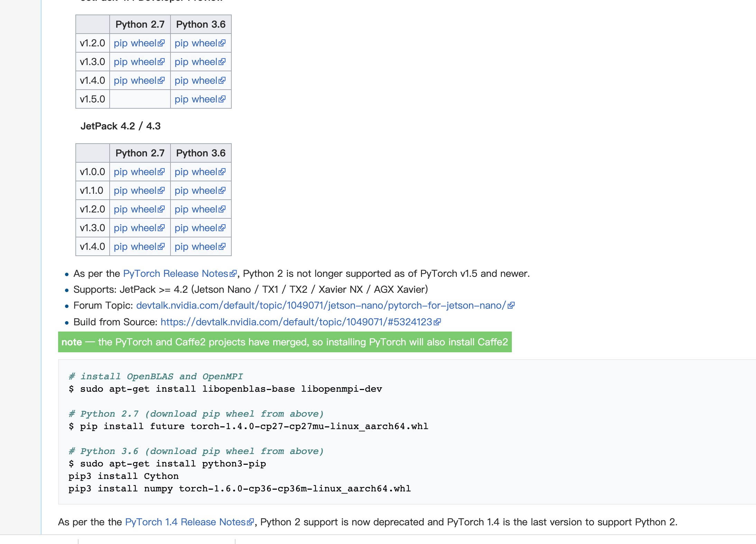This screenshot has height=544, width=756.
Task: Click the JetPack 4.2 / 4.3 heading
Action: click(x=120, y=126)
